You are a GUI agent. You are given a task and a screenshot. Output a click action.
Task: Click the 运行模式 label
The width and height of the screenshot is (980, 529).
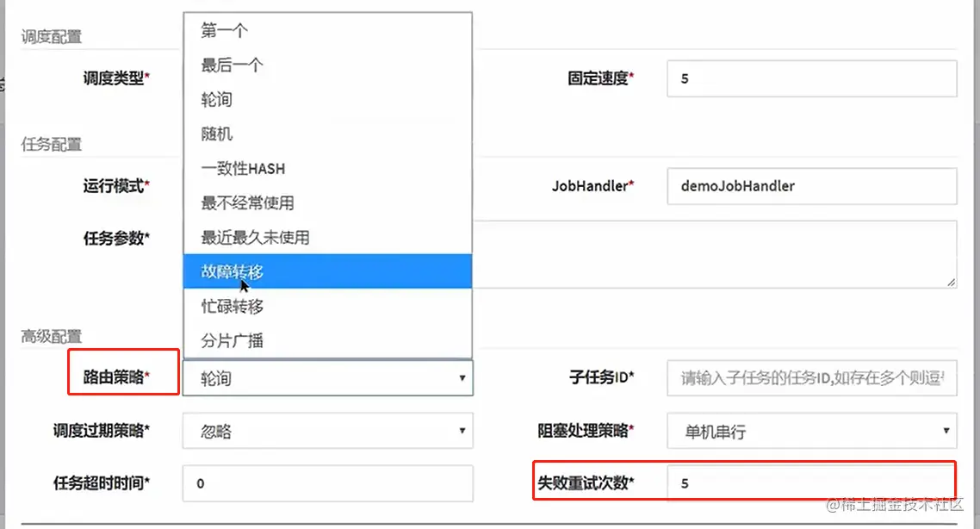[116, 186]
